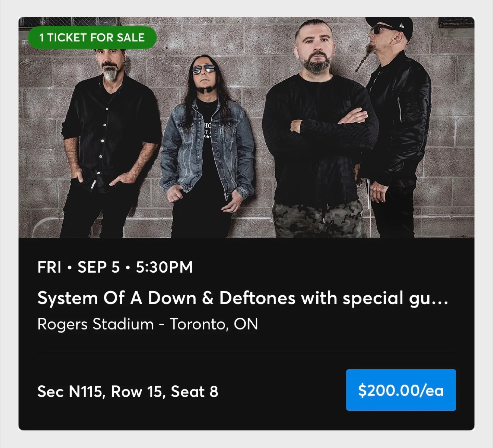Click the Toronto, ON location text
The width and height of the screenshot is (493, 448).
(x=214, y=324)
